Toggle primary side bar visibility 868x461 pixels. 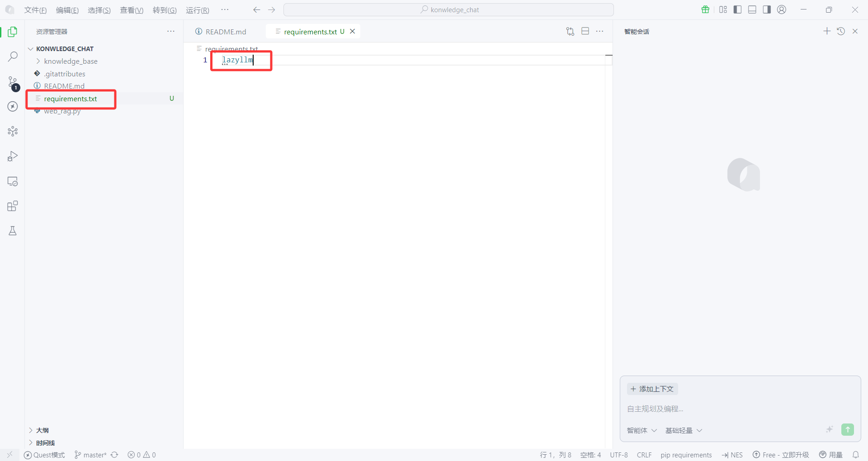click(737, 9)
